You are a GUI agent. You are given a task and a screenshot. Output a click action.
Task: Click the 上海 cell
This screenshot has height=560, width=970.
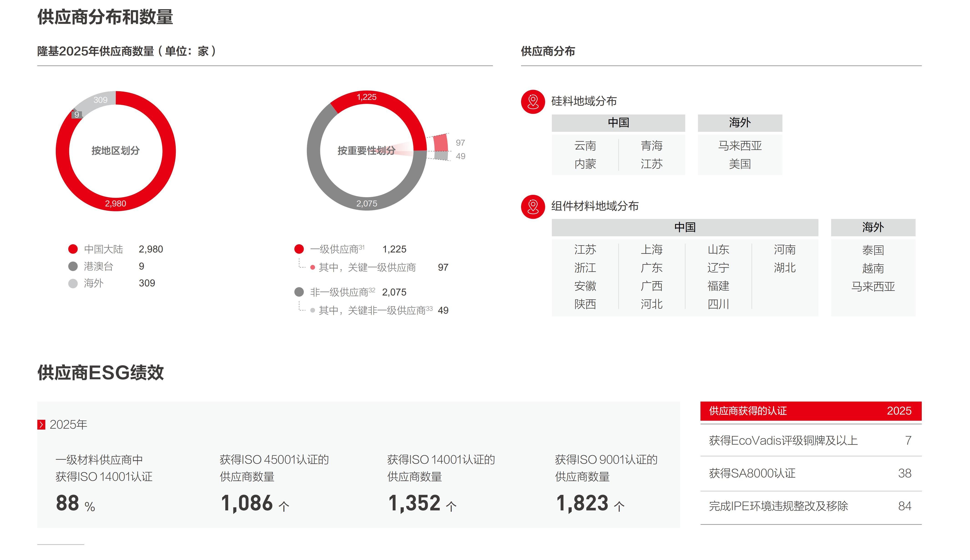[652, 250]
